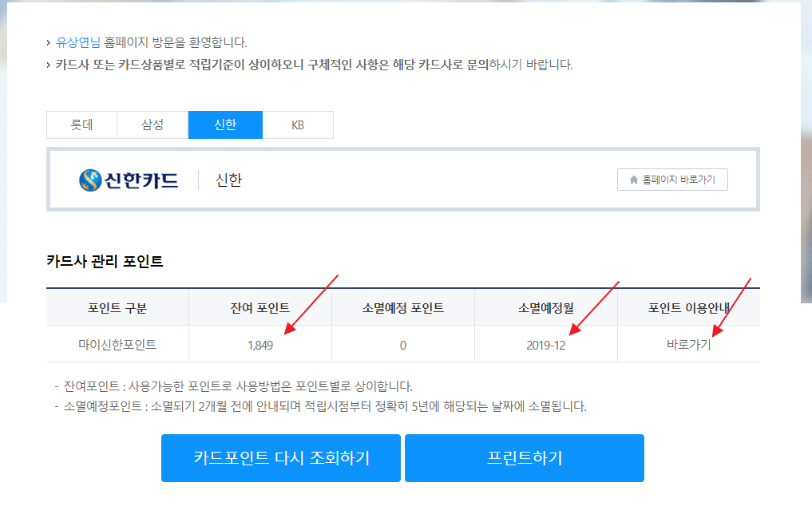The height and width of the screenshot is (518, 812).
Task: Click the 포인트 구분 column header
Action: 117,308
